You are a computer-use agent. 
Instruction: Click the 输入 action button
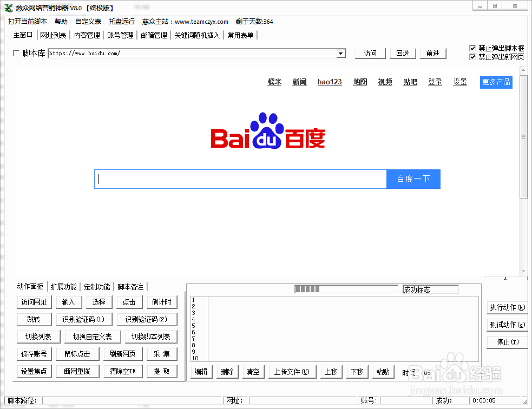(69, 302)
